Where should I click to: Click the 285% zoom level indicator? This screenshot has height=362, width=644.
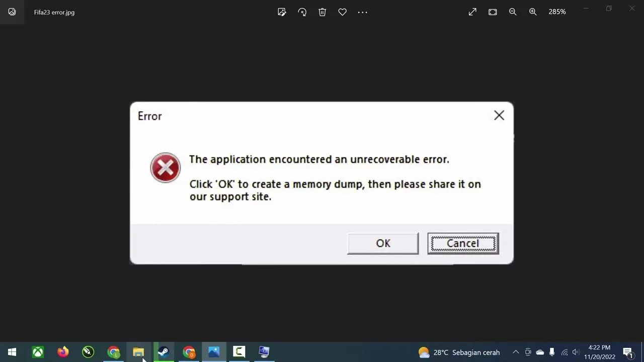557,12
